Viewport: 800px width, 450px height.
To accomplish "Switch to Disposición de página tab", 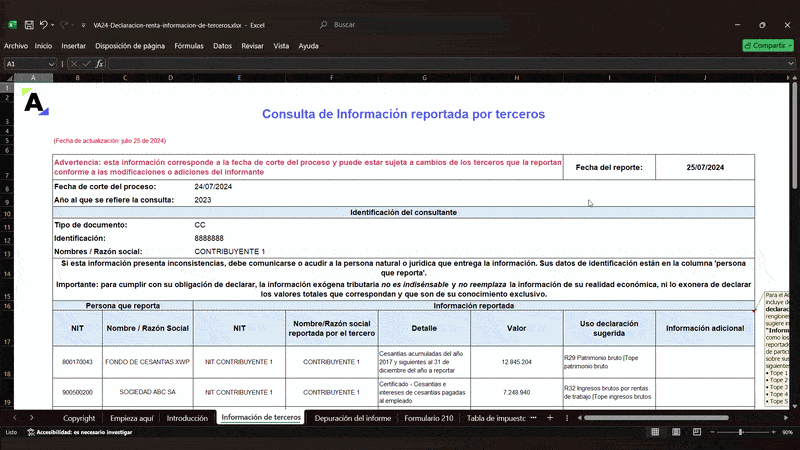I will point(130,46).
